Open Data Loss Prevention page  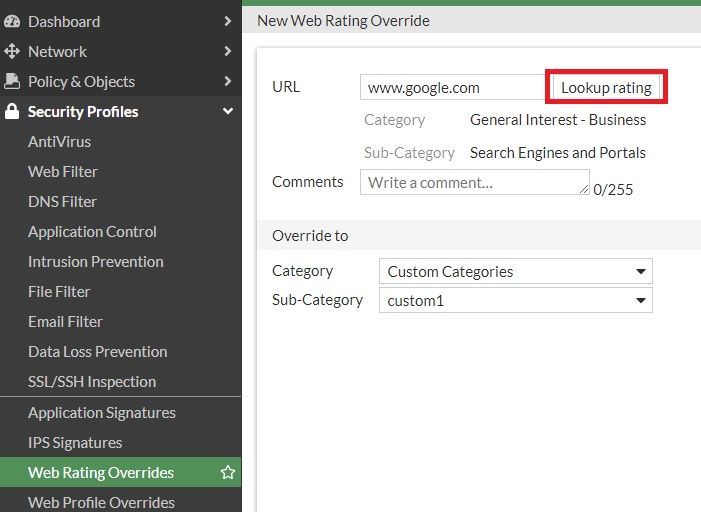97,352
